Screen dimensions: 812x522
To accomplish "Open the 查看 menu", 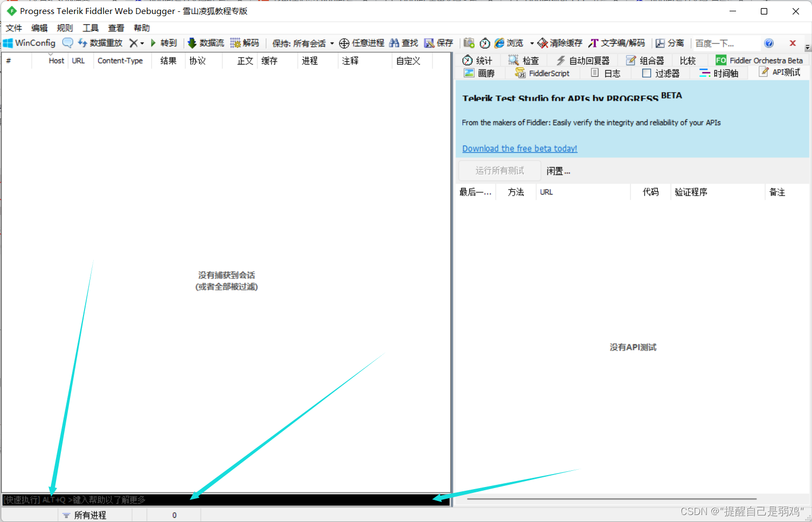I will (116, 28).
